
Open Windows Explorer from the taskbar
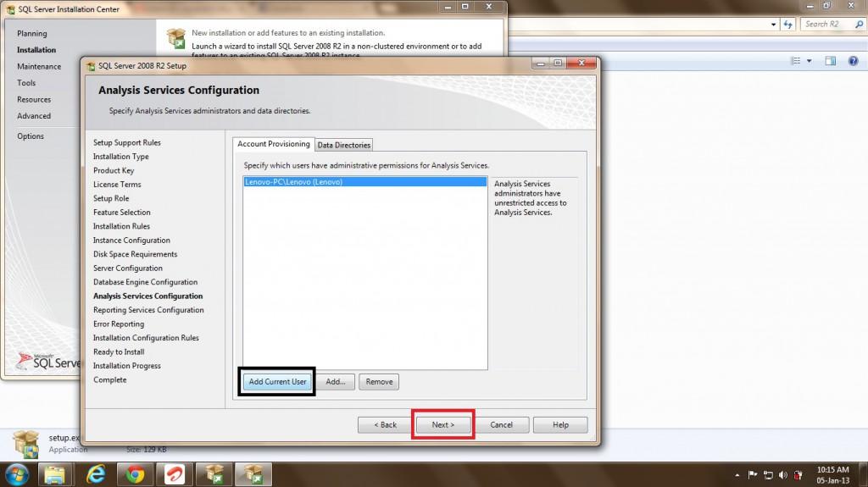click(x=55, y=475)
